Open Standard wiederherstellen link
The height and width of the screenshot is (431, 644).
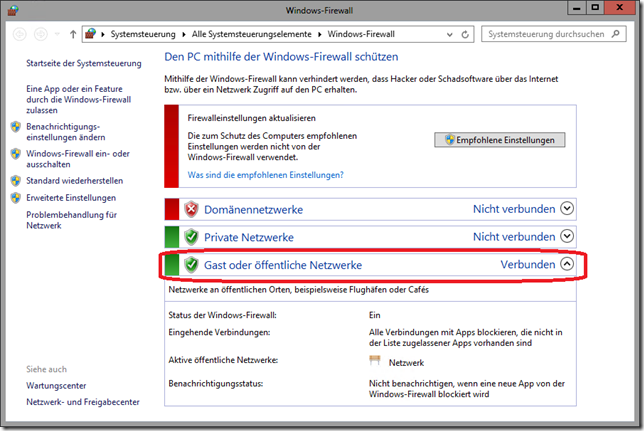tap(74, 181)
